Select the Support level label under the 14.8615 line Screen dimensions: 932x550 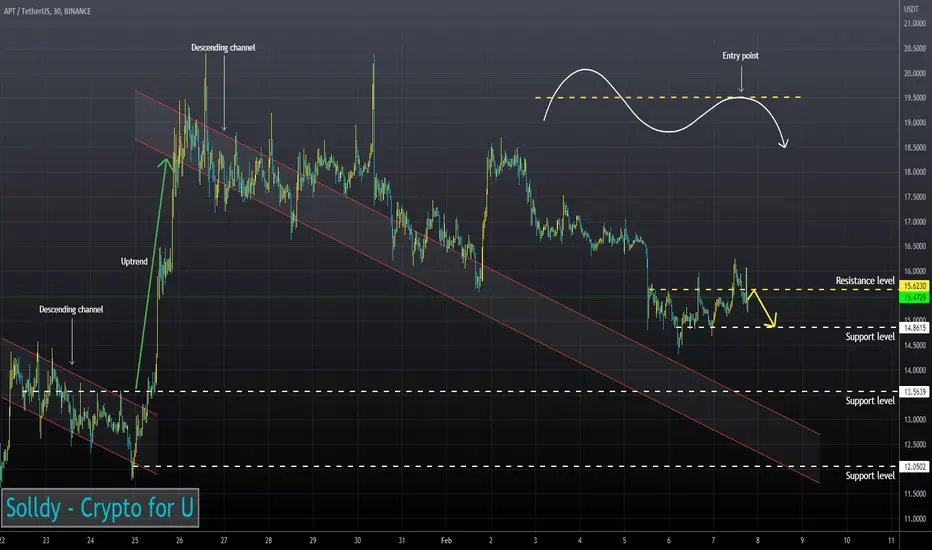870,337
